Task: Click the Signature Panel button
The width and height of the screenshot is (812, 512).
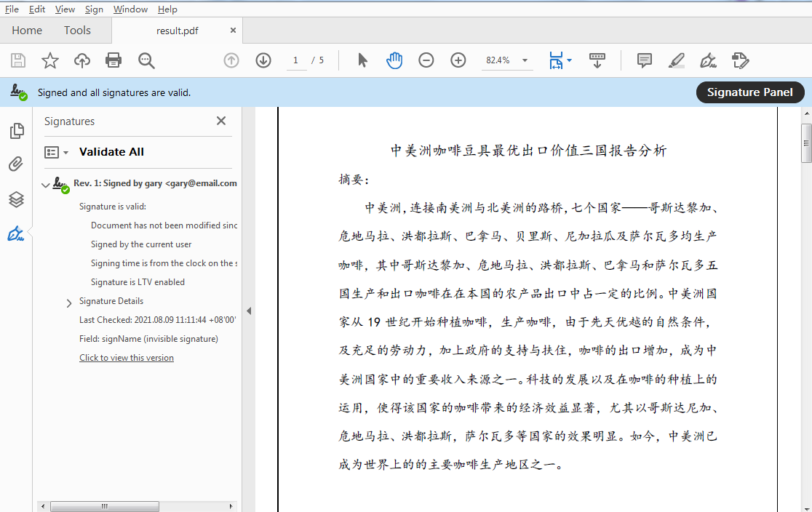Action: (x=750, y=92)
